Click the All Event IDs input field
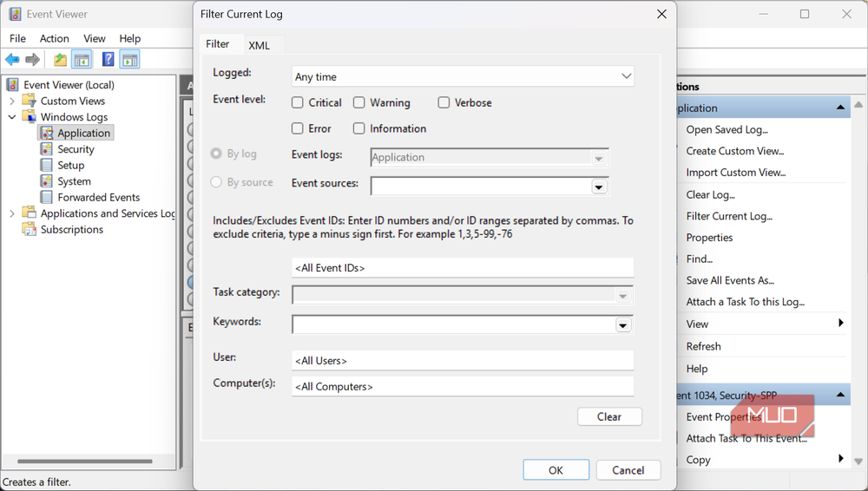Screen dimensions: 868x491 [x=463, y=268]
